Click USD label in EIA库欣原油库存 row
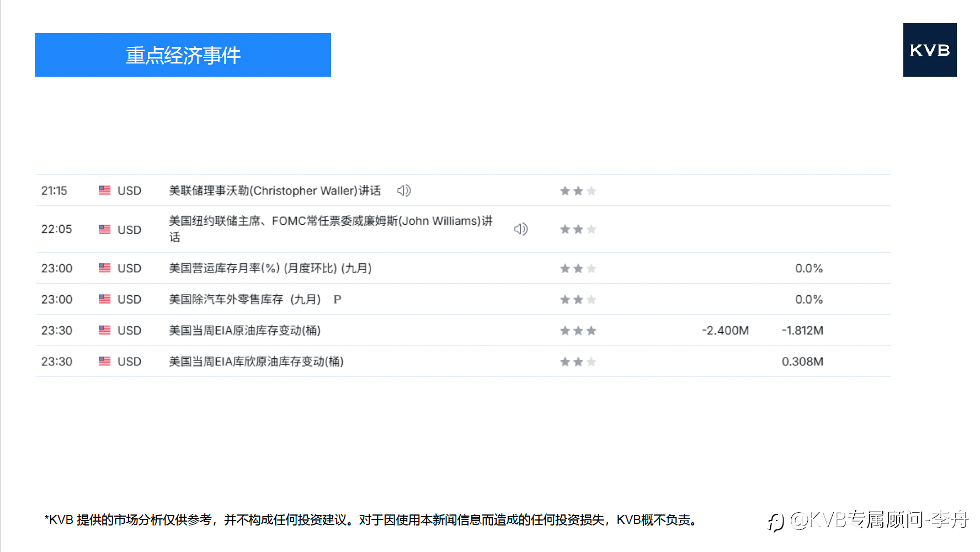The image size is (980, 552). (129, 362)
